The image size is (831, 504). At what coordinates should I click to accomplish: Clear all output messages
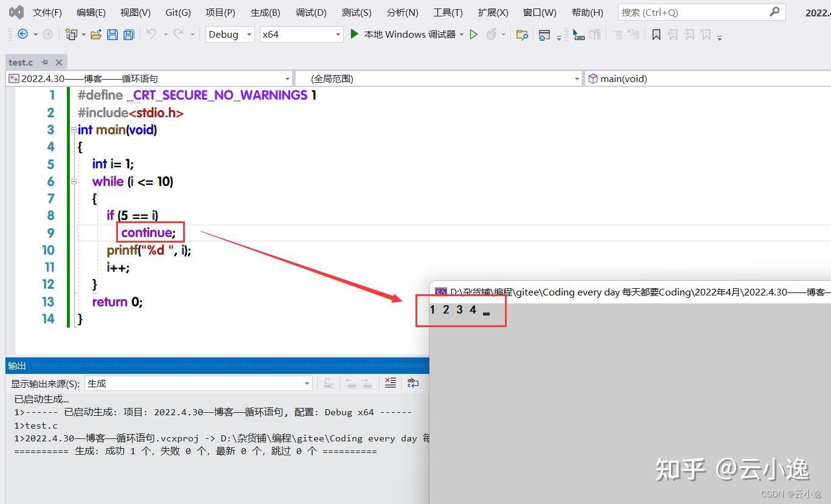(390, 383)
